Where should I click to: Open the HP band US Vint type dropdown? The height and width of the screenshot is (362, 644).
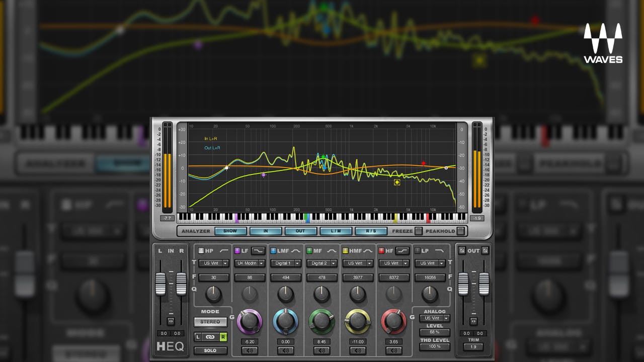point(213,263)
